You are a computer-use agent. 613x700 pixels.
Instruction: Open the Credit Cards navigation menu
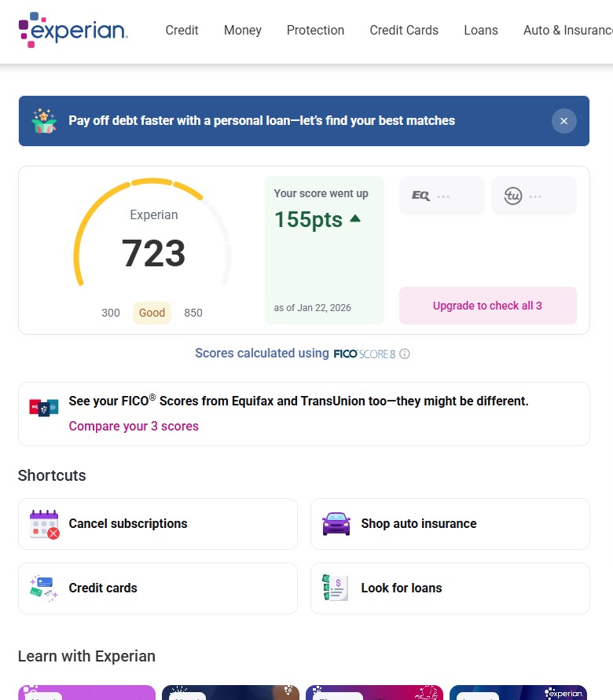pos(404,31)
